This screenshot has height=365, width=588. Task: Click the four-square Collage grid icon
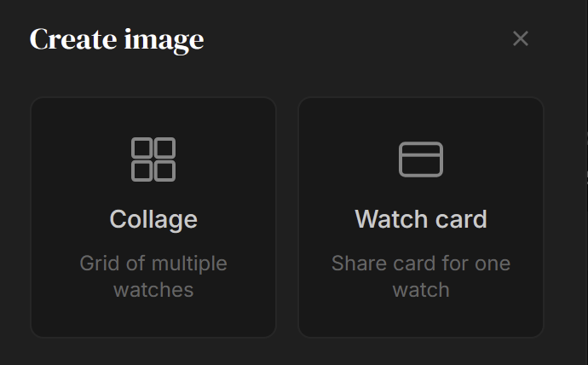153,159
